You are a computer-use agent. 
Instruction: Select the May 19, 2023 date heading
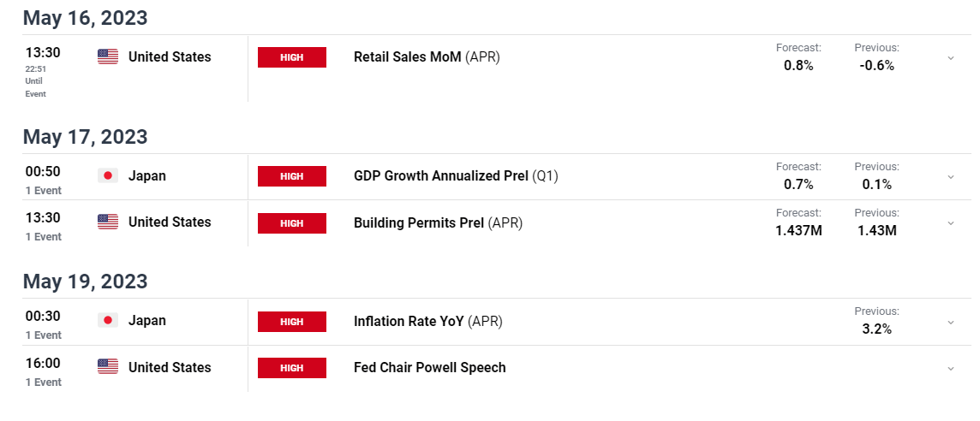click(86, 282)
